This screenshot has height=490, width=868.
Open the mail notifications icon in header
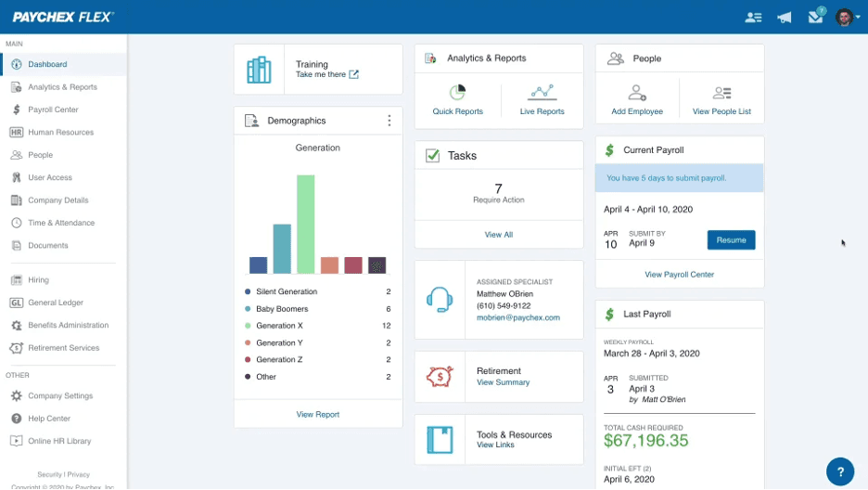click(815, 18)
